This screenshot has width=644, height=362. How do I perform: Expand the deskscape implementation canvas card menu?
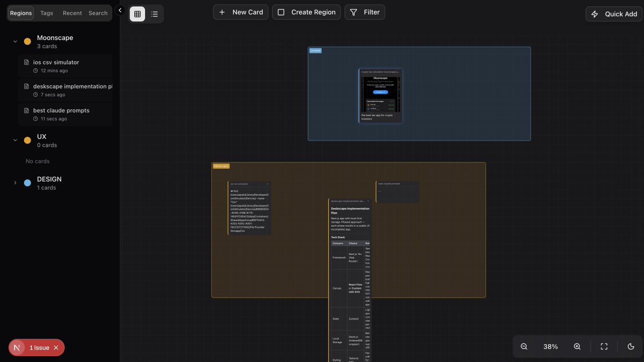tap(368, 201)
